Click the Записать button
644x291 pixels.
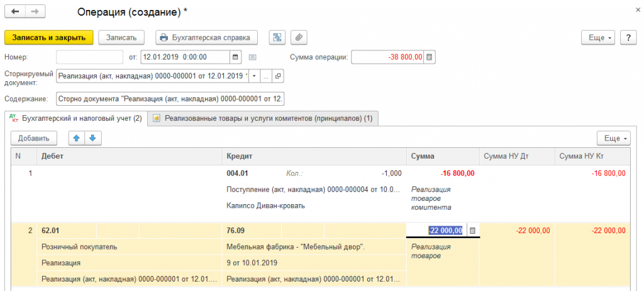pyautogui.click(x=121, y=38)
